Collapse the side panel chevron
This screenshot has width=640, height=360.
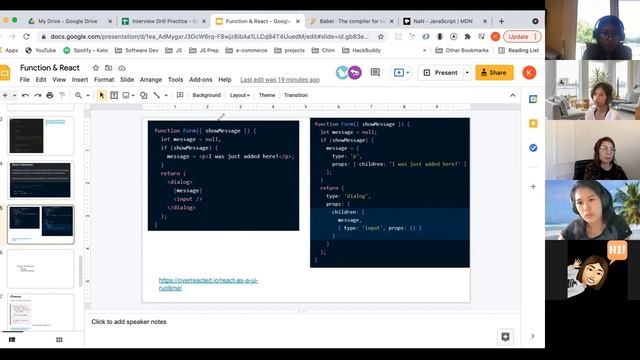tap(533, 336)
